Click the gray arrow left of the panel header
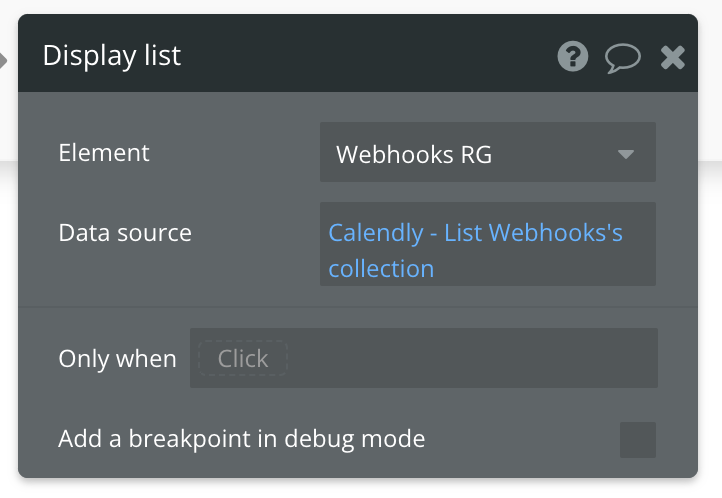Screen dimensions: 722x498 [x=3, y=60]
